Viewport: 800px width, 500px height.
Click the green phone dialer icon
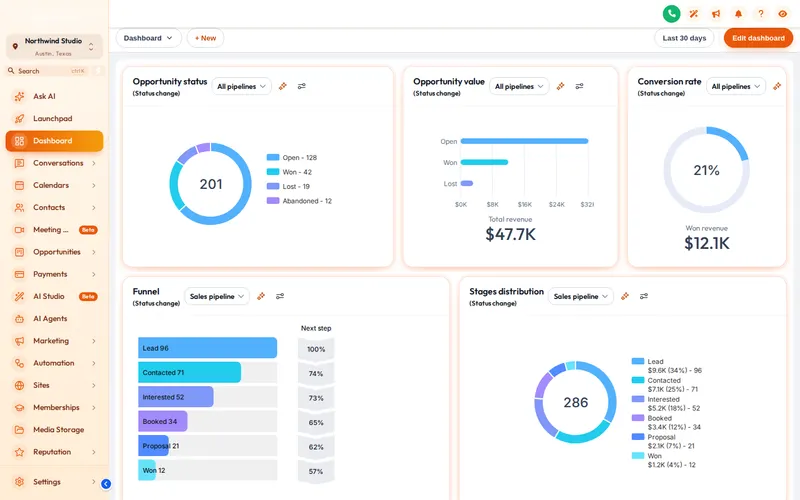tap(671, 14)
